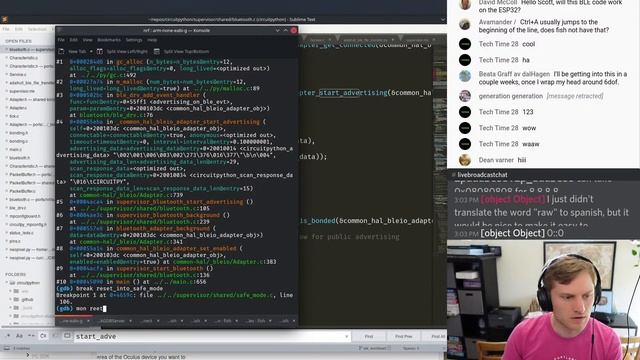Open the Konsole File menu
This screenshot has width=640, height=360.
[61, 40]
